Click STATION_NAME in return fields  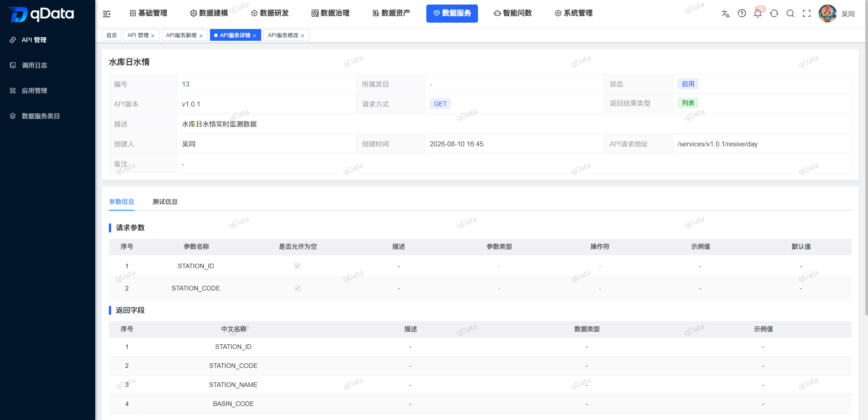pos(233,385)
